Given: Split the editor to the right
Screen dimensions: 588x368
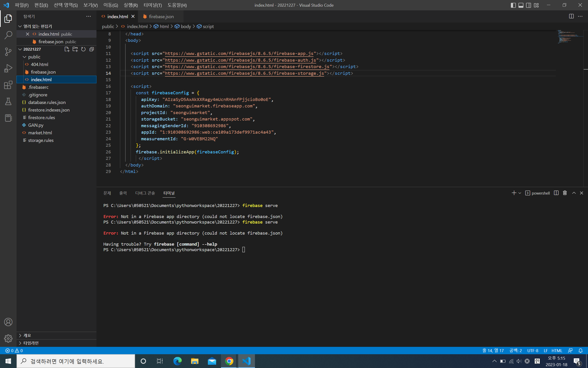Looking at the screenshot, I should click(x=571, y=16).
